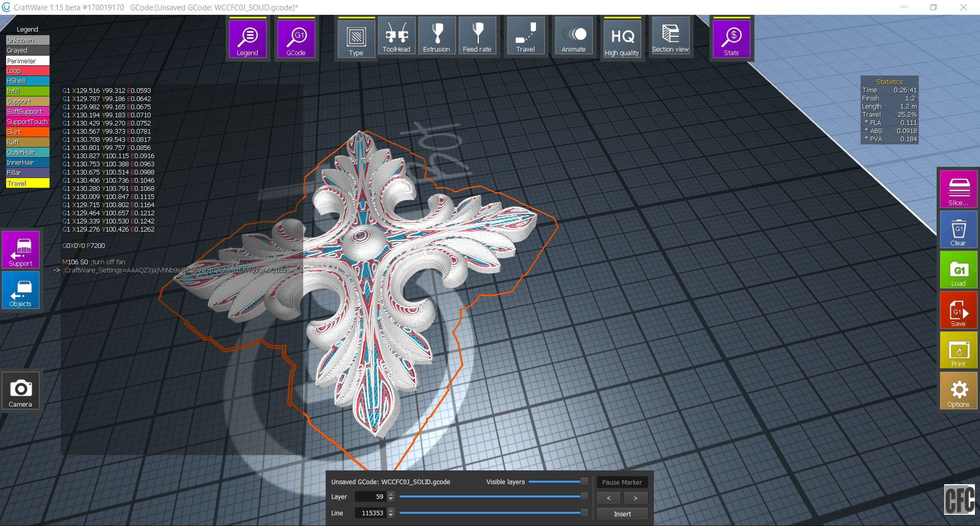
Task: Toggle the Animate switch
Action: (x=574, y=36)
